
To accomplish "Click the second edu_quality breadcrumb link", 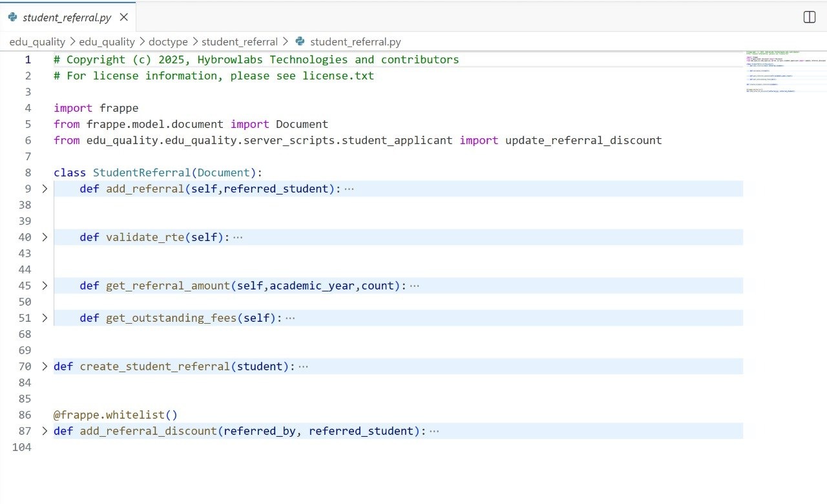I will point(105,41).
